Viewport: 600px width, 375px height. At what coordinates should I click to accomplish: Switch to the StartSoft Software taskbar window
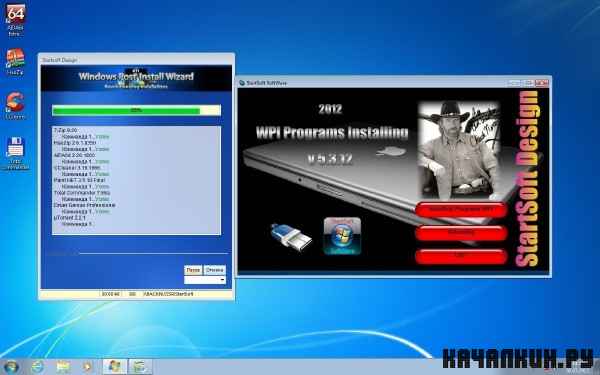coord(115,367)
